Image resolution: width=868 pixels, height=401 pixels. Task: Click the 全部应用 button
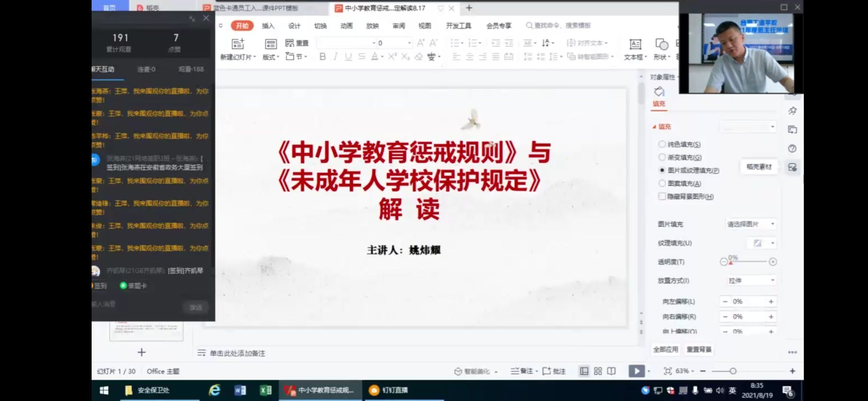(665, 349)
